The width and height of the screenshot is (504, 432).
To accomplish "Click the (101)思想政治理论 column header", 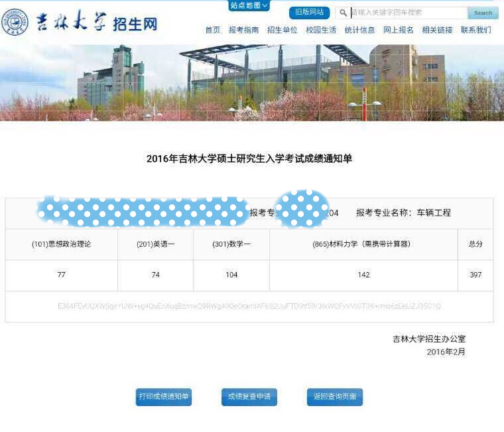I will (x=62, y=244).
